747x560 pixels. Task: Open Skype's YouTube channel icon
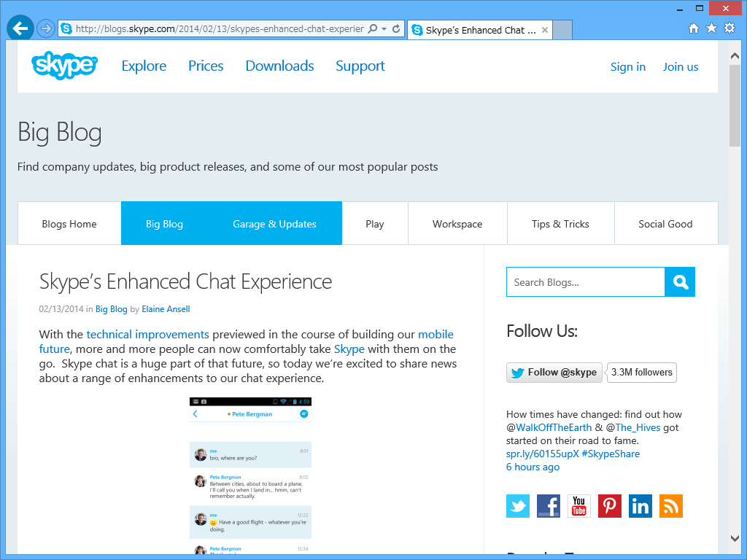click(x=579, y=506)
